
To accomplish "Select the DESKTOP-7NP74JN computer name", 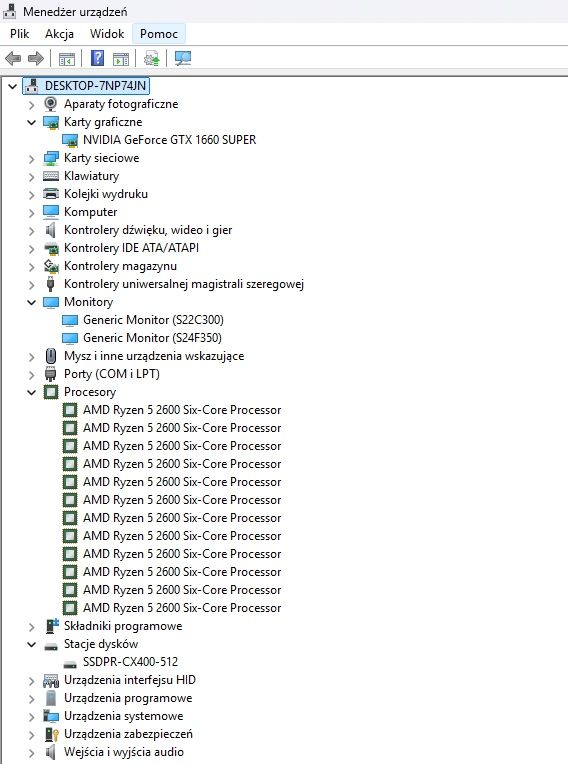I will 95,86.
